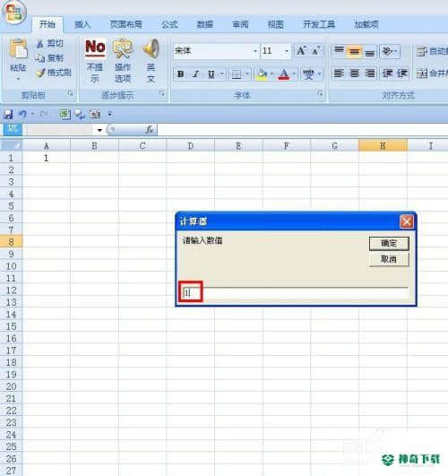Click the Save icon in the quick access toolbar

pos(8,115)
